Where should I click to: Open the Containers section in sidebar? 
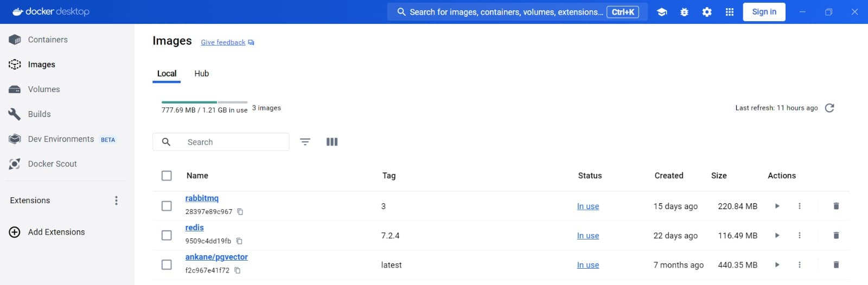pos(48,40)
